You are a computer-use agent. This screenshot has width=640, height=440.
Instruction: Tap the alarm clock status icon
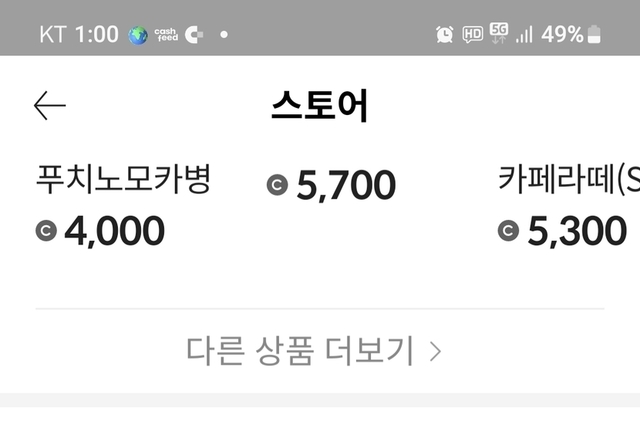tap(445, 35)
